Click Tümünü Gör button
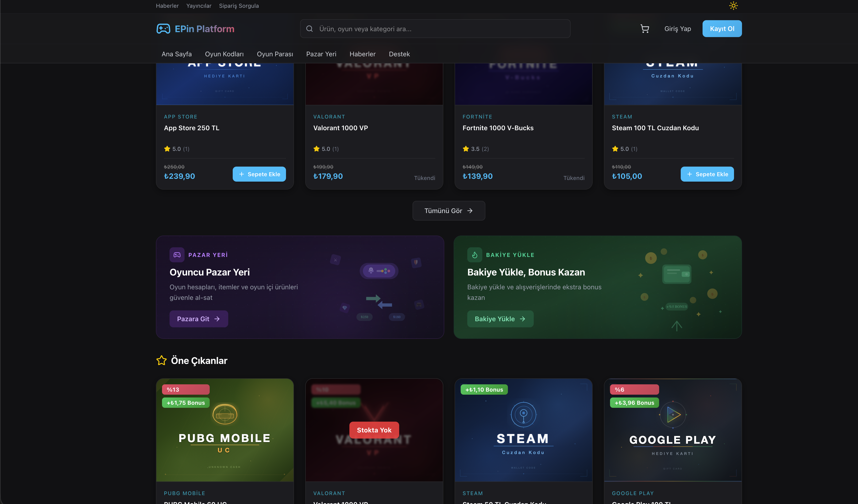Image resolution: width=858 pixels, height=504 pixels. (x=448, y=211)
